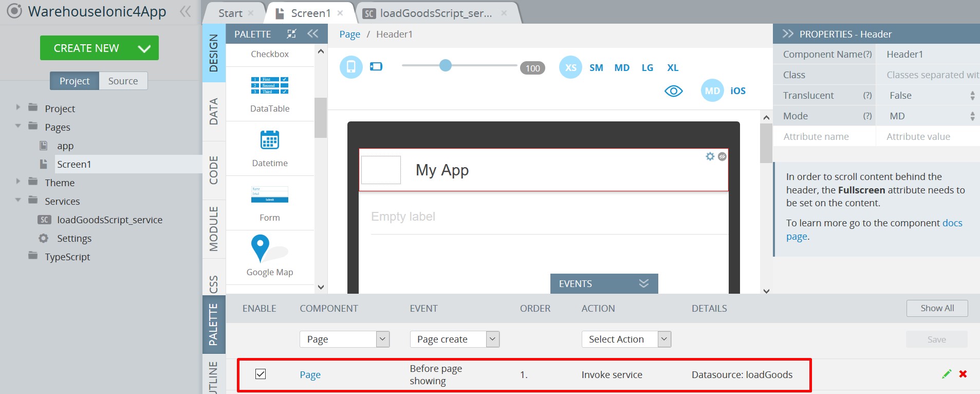Switch to the Start tab
This screenshot has width=980, height=394.
230,13
